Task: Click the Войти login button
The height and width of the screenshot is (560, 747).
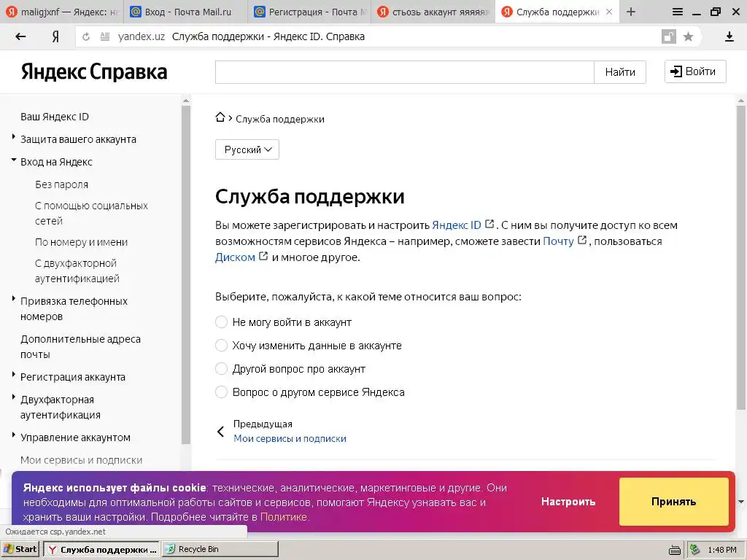Action: 695,71
